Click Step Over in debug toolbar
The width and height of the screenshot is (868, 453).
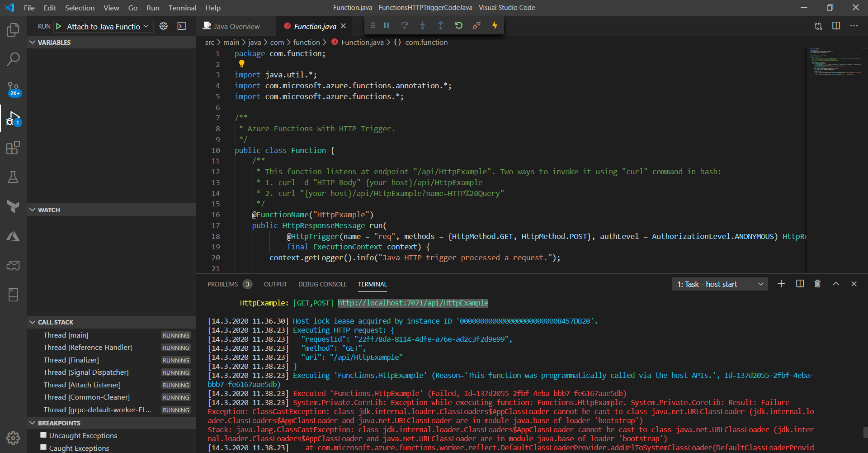405,25
